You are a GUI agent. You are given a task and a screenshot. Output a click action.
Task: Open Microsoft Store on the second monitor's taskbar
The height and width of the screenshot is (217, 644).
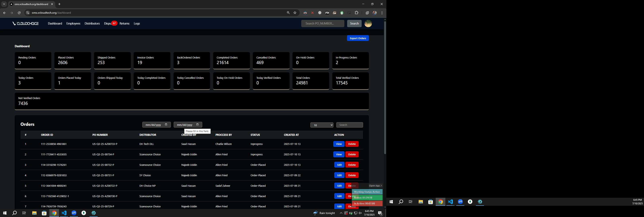(x=430, y=202)
